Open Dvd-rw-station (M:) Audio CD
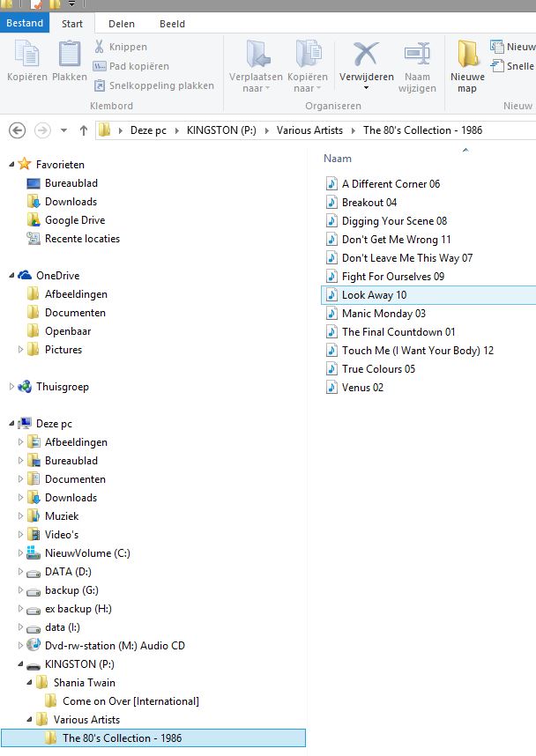Screen dimensions: 536x756 [x=115, y=646]
